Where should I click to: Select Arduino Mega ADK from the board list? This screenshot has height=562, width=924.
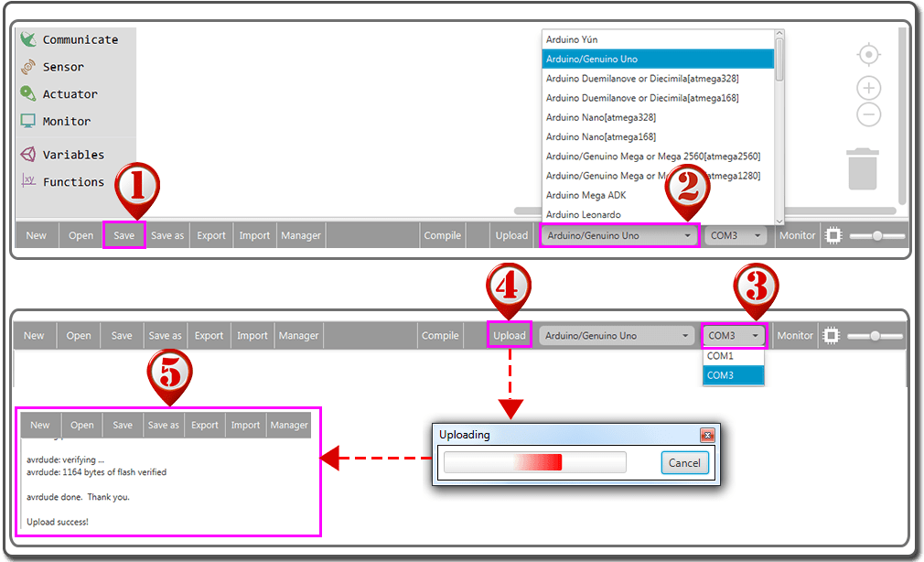click(658, 195)
